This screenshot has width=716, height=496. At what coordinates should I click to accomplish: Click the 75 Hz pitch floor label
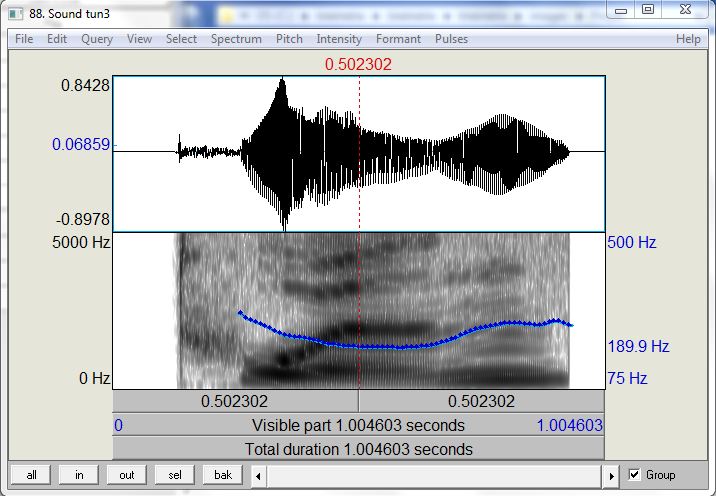click(x=627, y=378)
